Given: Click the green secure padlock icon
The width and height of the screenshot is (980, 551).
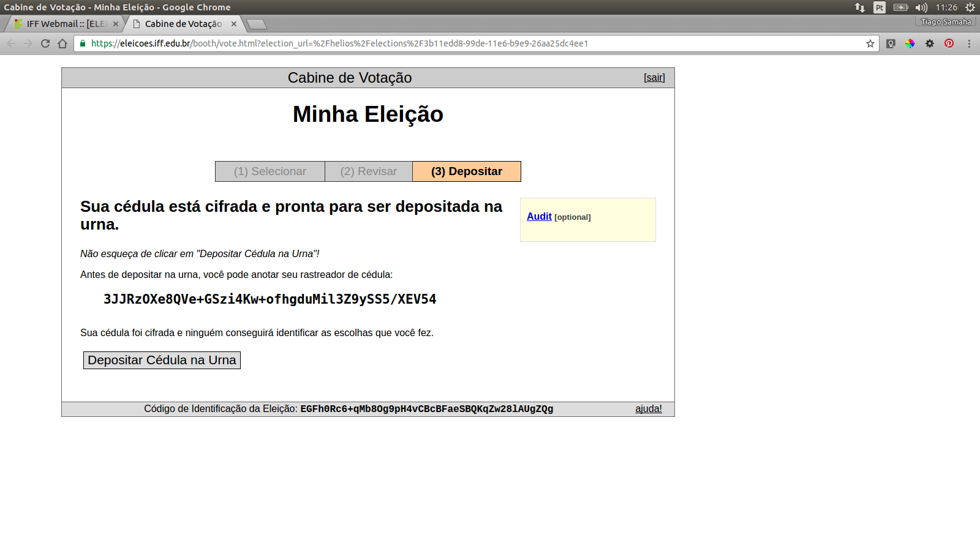Looking at the screenshot, I should click(x=83, y=43).
